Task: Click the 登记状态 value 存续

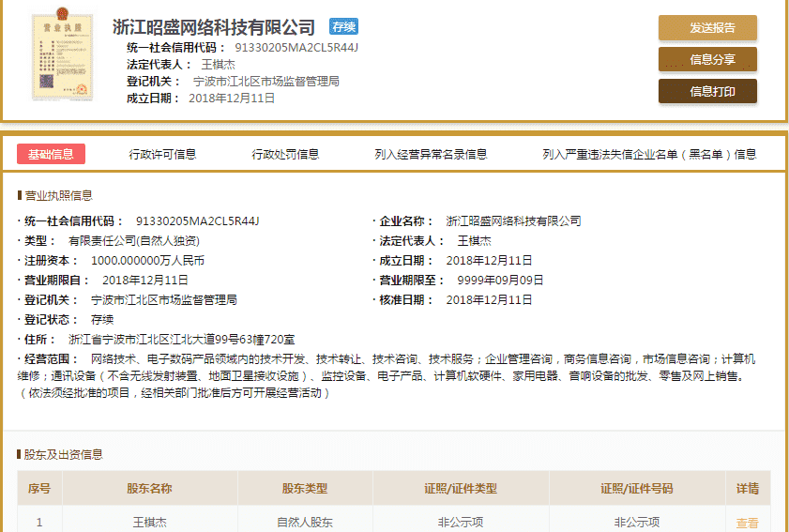Action: [x=102, y=320]
